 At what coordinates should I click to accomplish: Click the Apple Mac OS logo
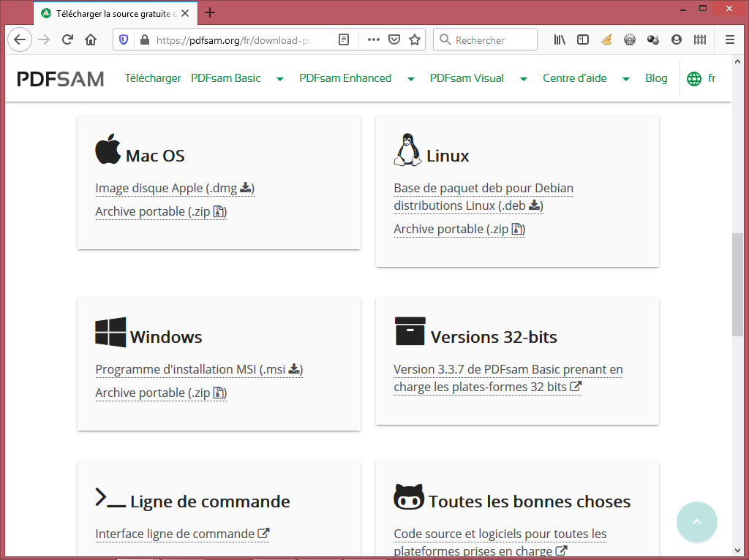pyautogui.click(x=108, y=148)
